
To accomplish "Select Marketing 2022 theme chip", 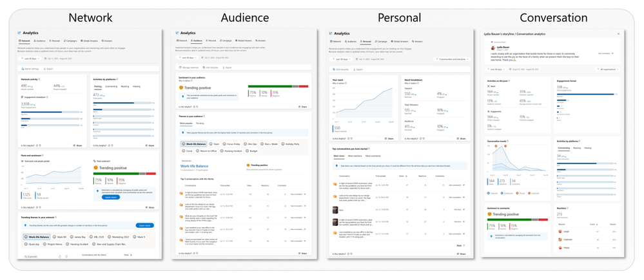I will (118, 236).
